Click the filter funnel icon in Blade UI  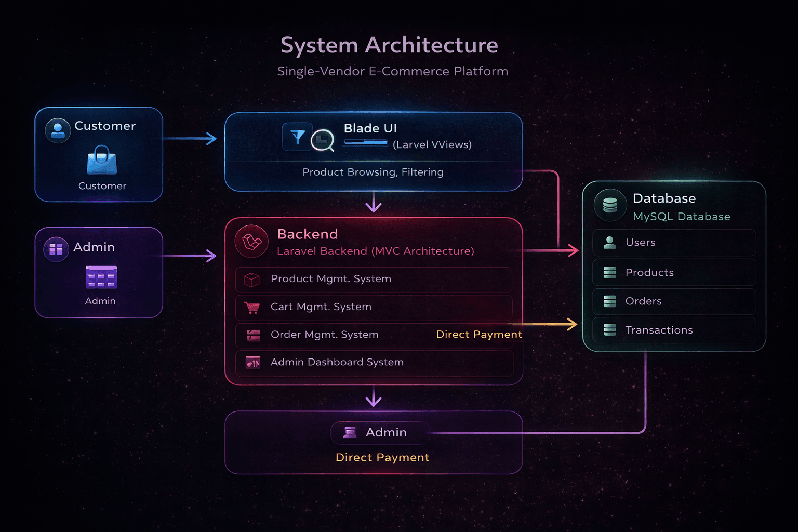(297, 137)
